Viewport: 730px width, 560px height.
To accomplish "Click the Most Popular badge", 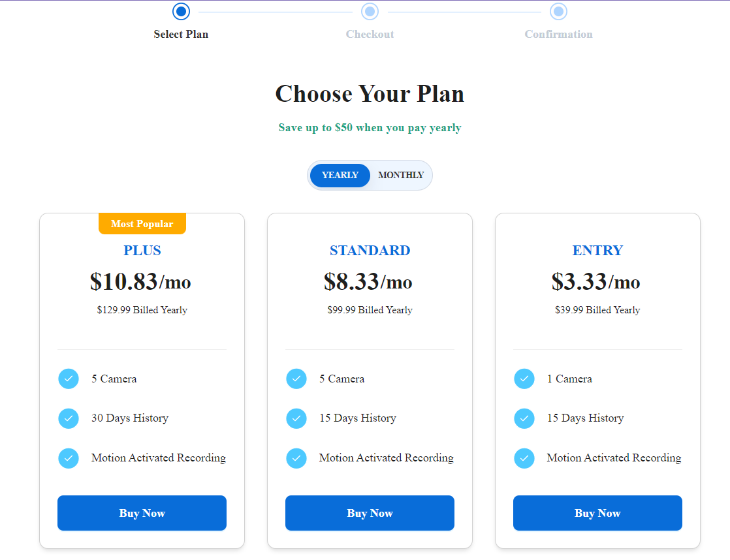I will (x=142, y=224).
